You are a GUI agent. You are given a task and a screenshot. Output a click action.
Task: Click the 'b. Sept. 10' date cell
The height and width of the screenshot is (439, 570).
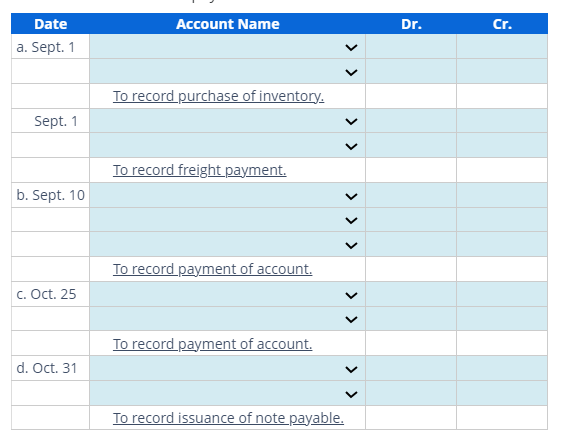coord(51,196)
